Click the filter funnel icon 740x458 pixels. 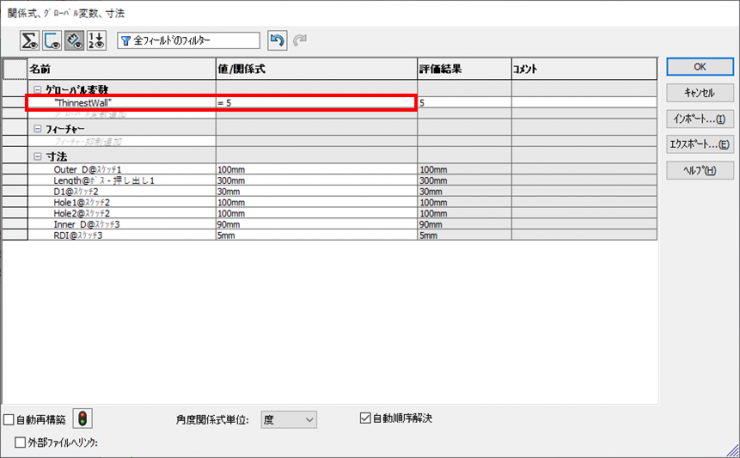click(126, 40)
